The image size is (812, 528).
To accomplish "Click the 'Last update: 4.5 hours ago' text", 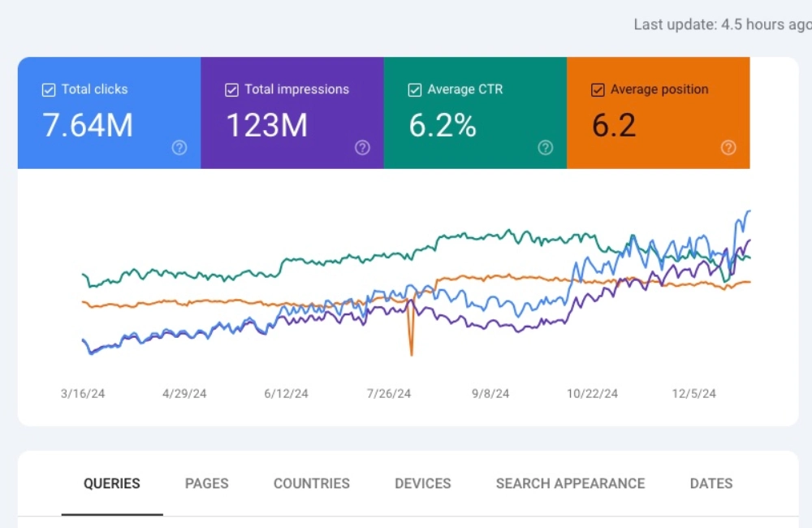I will (721, 24).
